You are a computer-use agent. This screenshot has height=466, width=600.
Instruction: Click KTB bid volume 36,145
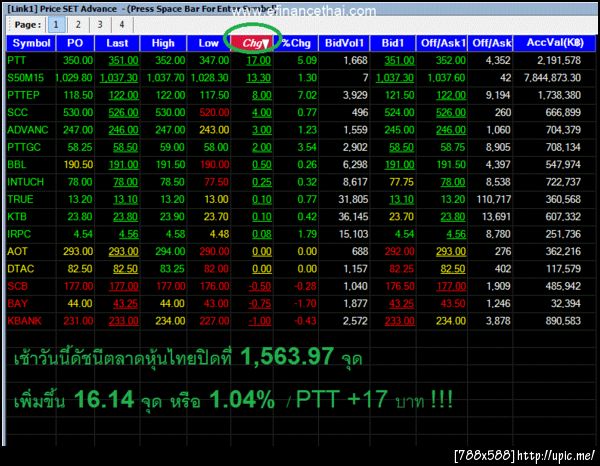pyautogui.click(x=353, y=217)
